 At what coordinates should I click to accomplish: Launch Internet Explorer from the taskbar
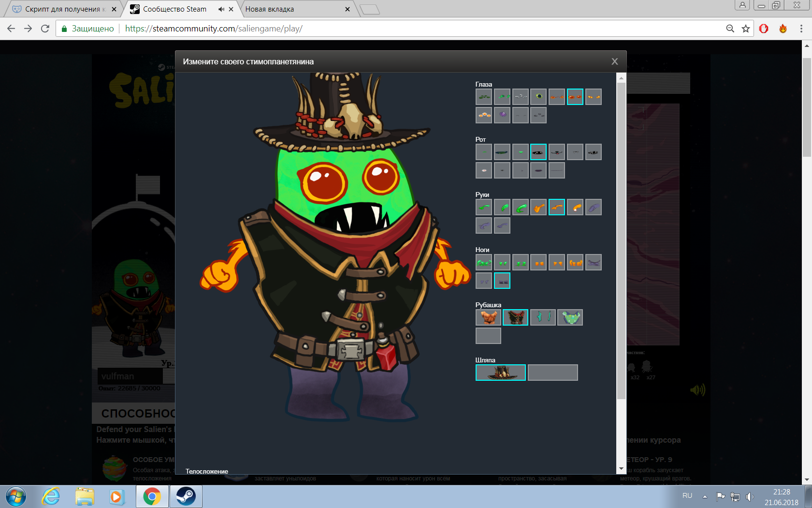(51, 497)
